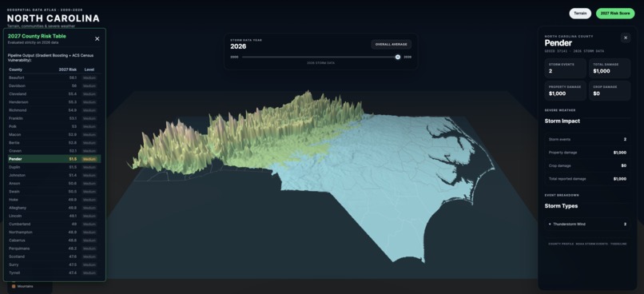
Task: Click the North Carolina title heading
Action: tap(54, 18)
